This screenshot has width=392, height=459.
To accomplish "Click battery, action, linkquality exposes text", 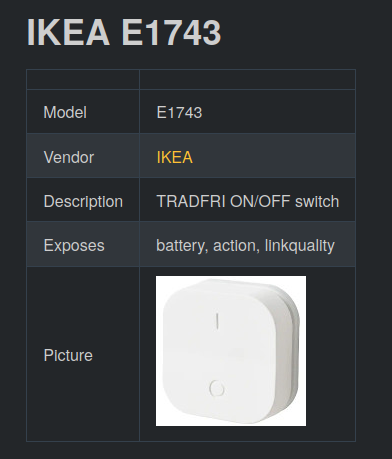I will [245, 246].
